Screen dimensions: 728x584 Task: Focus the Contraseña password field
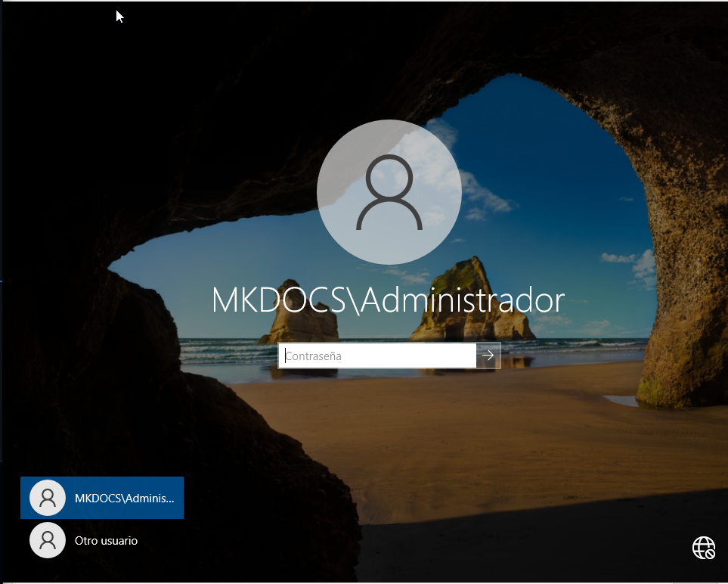[x=377, y=356]
